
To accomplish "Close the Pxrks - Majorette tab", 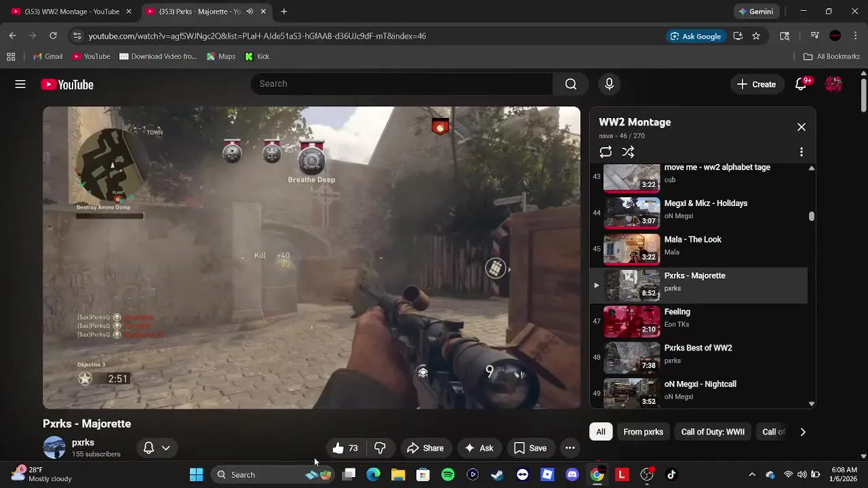I will (263, 12).
